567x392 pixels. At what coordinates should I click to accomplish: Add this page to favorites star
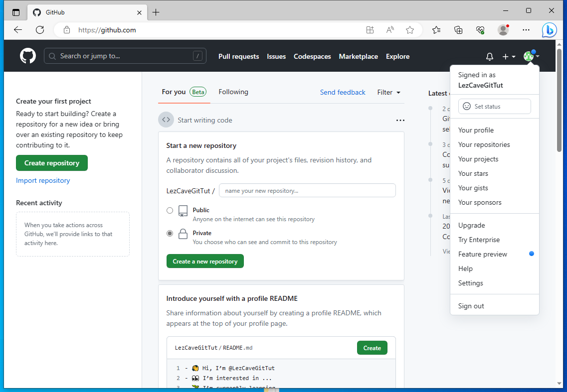(x=410, y=30)
